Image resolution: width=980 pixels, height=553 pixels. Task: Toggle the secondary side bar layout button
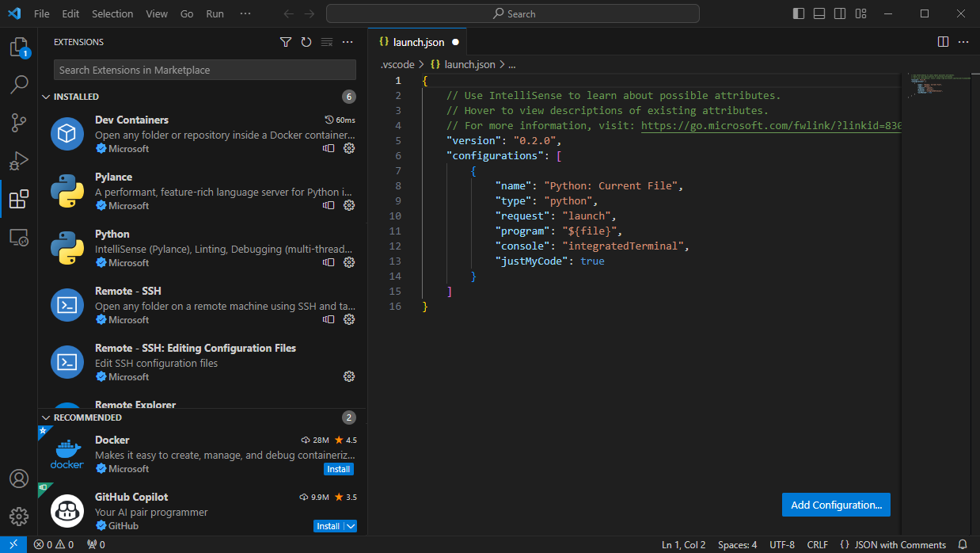coord(840,13)
